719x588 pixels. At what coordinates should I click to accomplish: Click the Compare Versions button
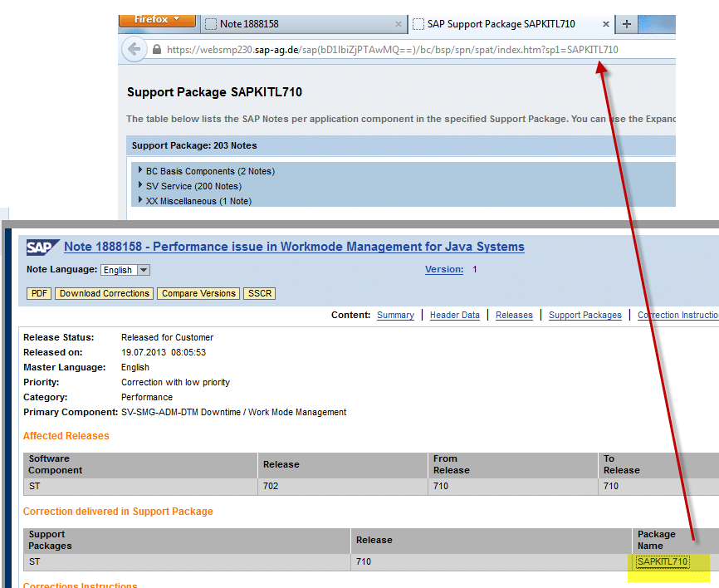pos(199,293)
